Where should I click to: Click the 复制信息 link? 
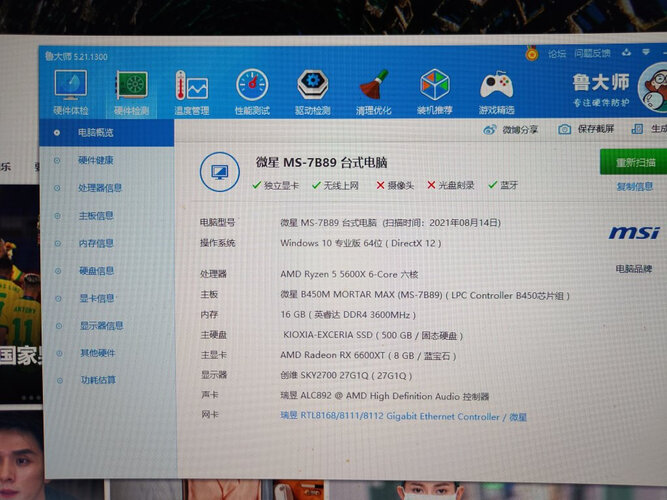click(x=635, y=186)
